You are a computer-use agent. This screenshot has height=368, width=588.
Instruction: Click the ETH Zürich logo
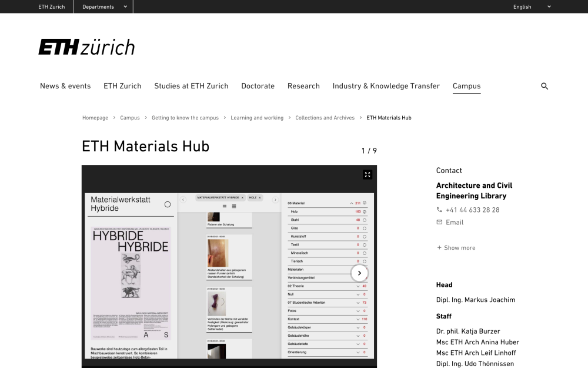pyautogui.click(x=86, y=47)
